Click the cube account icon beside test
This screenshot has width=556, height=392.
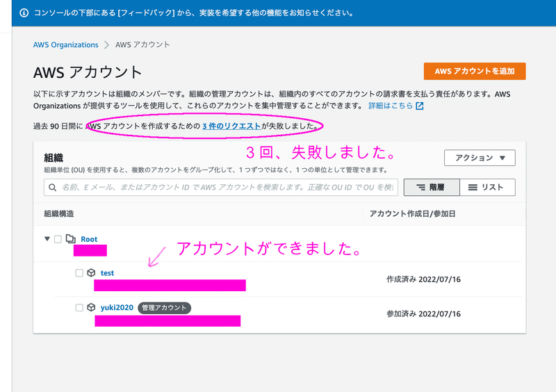[x=91, y=272]
